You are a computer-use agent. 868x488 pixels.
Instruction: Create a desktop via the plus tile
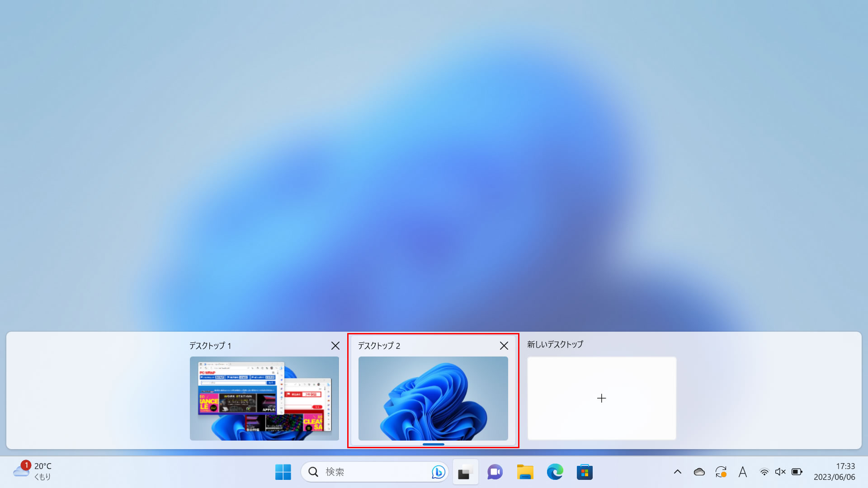point(602,399)
